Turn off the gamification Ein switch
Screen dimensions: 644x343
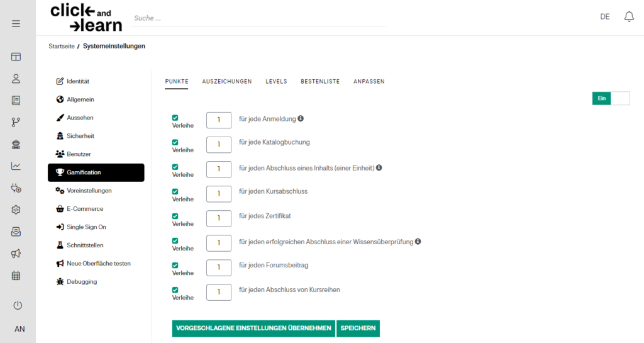point(610,98)
